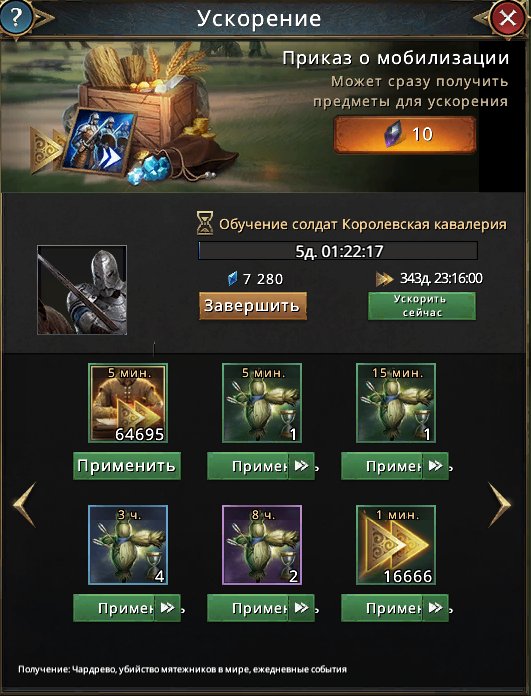The image size is (531, 696).
Task: Buy mobilization order for 10 gems
Action: 404,134
